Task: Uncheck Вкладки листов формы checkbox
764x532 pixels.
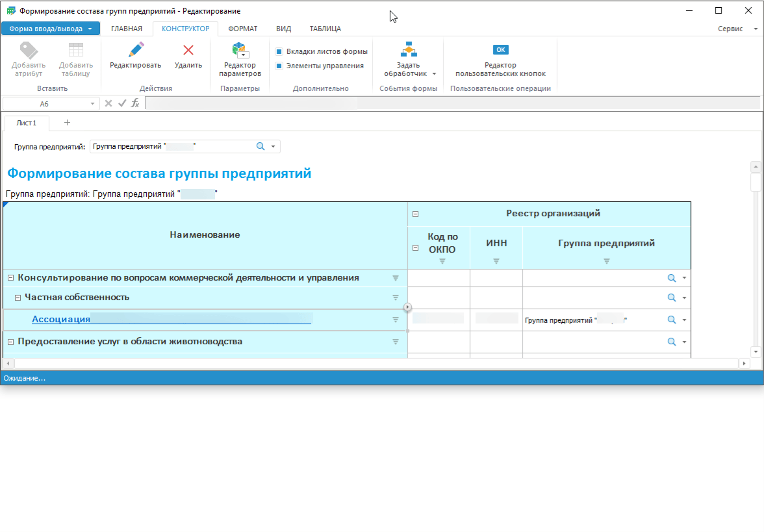Action: tap(279, 51)
